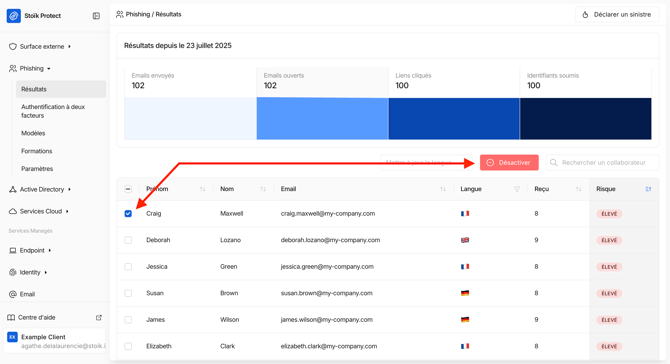670x364 pixels.
Task: Click the Identifiants soumis navy bar
Action: (586, 119)
